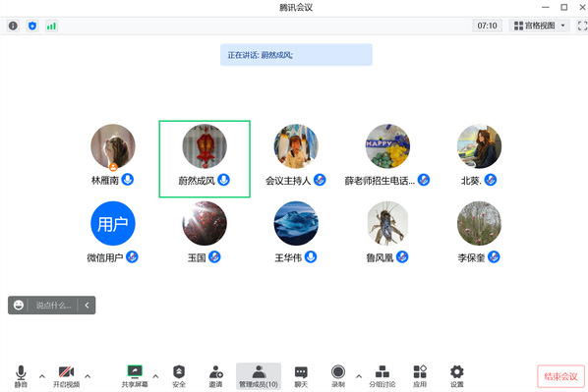Select 北葵. participant avatar

479,146
